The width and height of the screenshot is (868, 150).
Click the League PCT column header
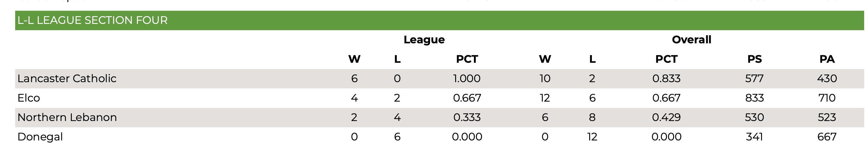point(467,59)
